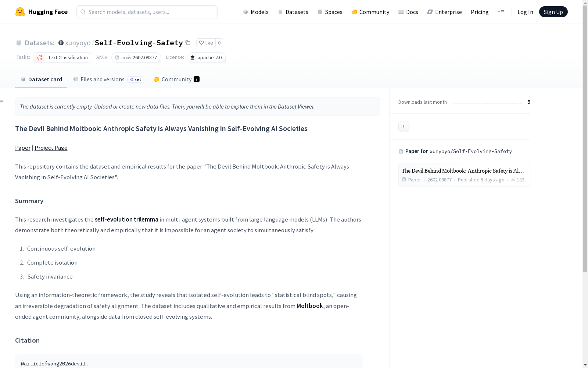Viewport: 588px width, 368px height.
Task: Open the Models menu item
Action: (x=256, y=12)
